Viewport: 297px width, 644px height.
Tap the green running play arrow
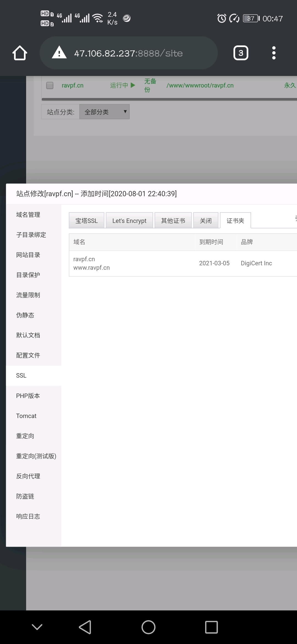(133, 85)
